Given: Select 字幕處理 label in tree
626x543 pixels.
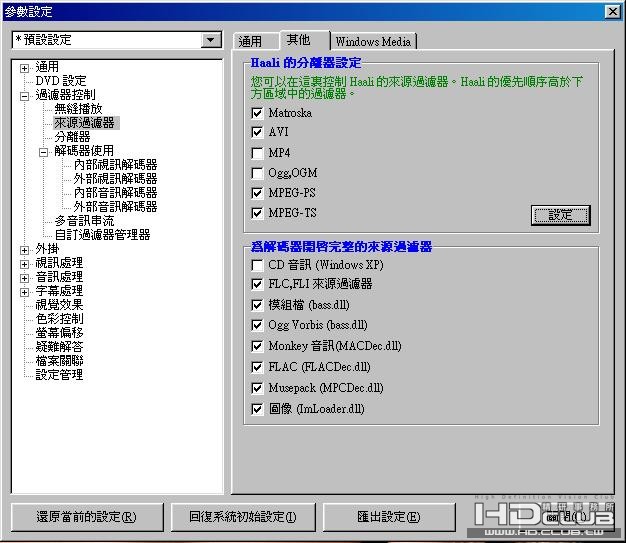Looking at the screenshot, I should pyautogui.click(x=59, y=291).
